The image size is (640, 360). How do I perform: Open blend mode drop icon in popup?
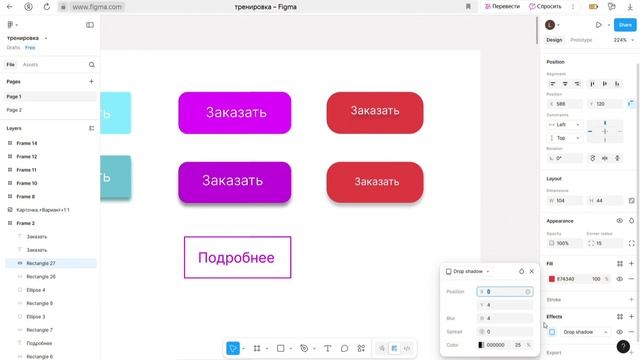coord(521,271)
